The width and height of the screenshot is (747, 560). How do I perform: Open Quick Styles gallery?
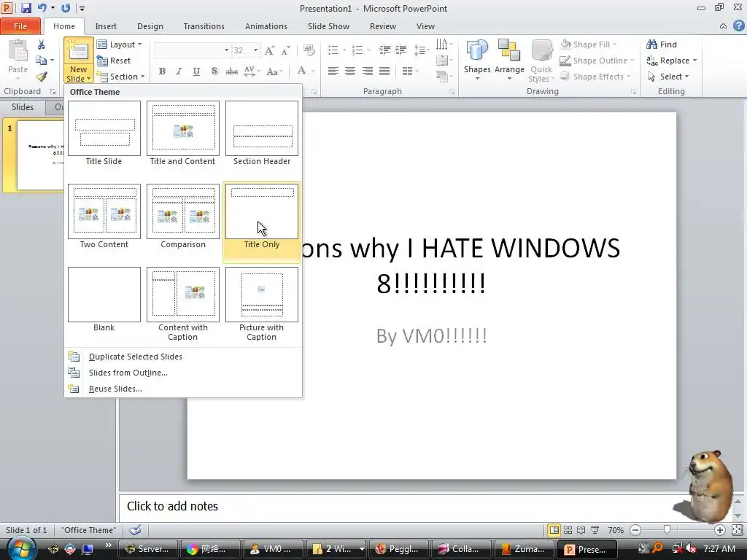point(541,61)
